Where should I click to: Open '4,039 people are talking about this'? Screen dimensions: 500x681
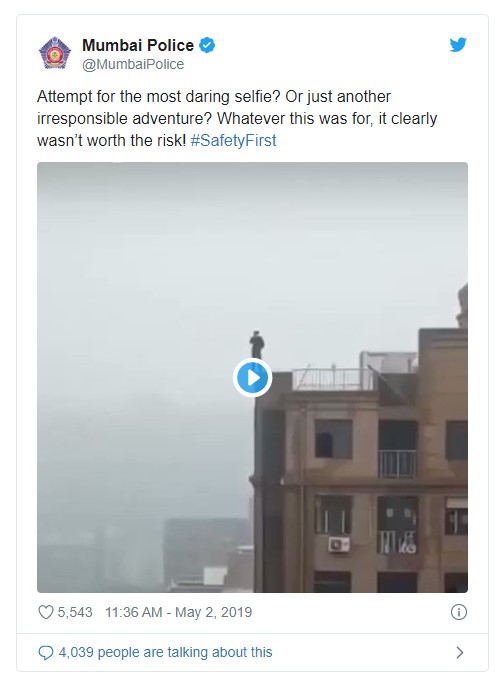(x=166, y=652)
